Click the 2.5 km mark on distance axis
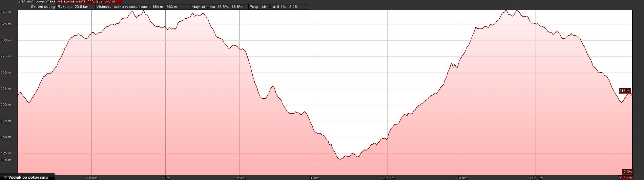The image size is (644, 180). [91, 178]
